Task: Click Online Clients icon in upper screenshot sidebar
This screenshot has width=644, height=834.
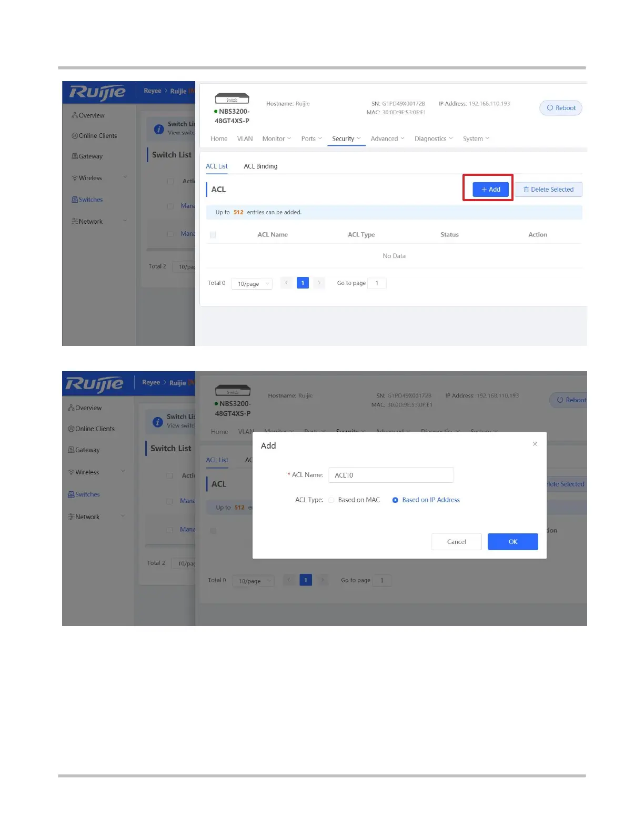Action: tap(75, 136)
